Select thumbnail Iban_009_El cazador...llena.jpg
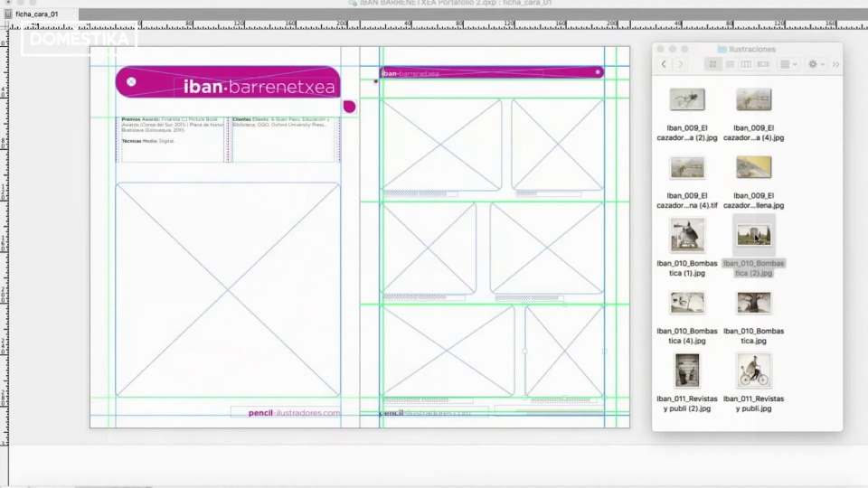The width and height of the screenshot is (868, 488). point(753,168)
